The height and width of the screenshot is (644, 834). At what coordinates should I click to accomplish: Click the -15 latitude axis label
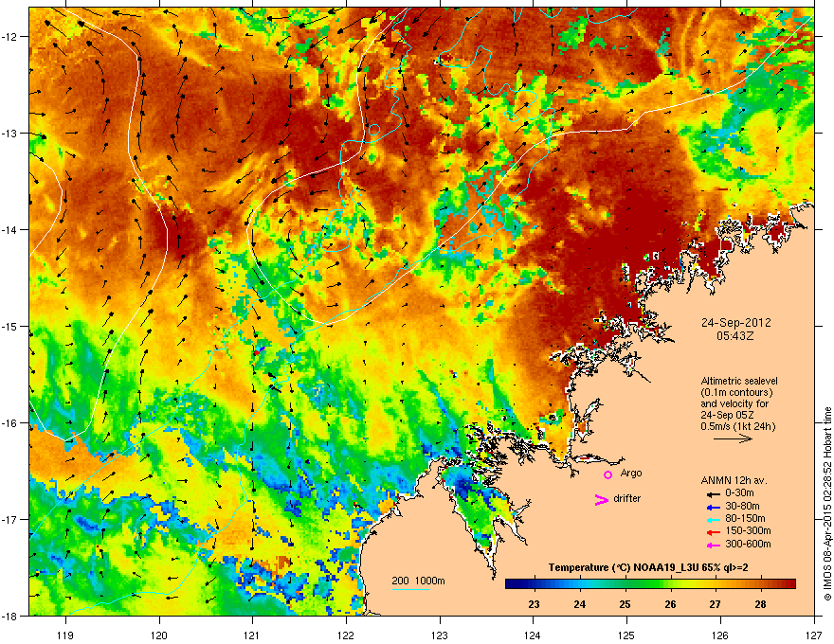[x=10, y=326]
